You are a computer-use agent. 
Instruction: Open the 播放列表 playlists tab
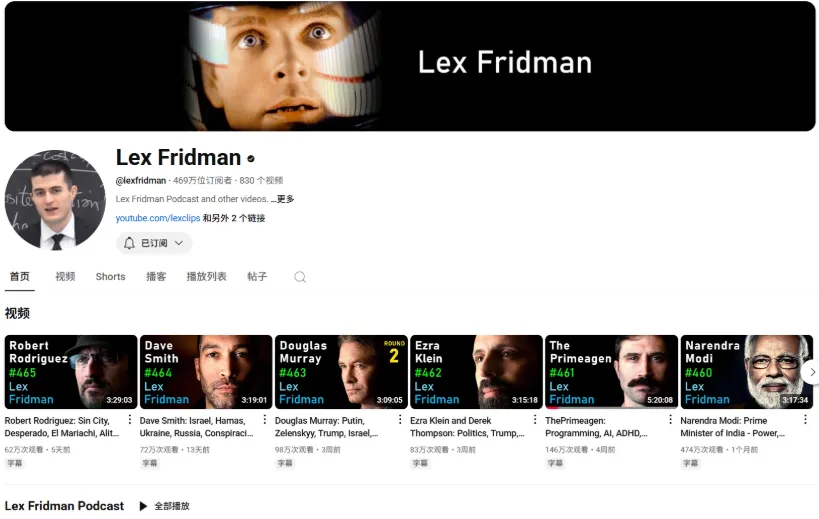pyautogui.click(x=206, y=277)
